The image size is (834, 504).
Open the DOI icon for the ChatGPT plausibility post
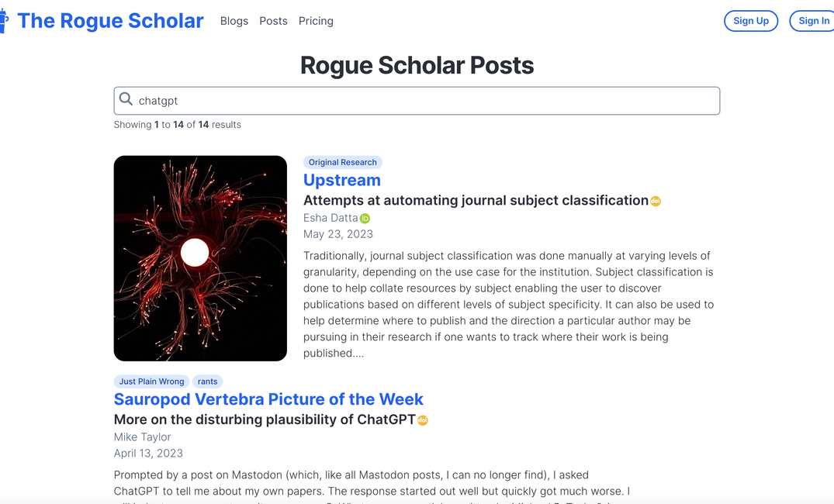pyautogui.click(x=423, y=419)
